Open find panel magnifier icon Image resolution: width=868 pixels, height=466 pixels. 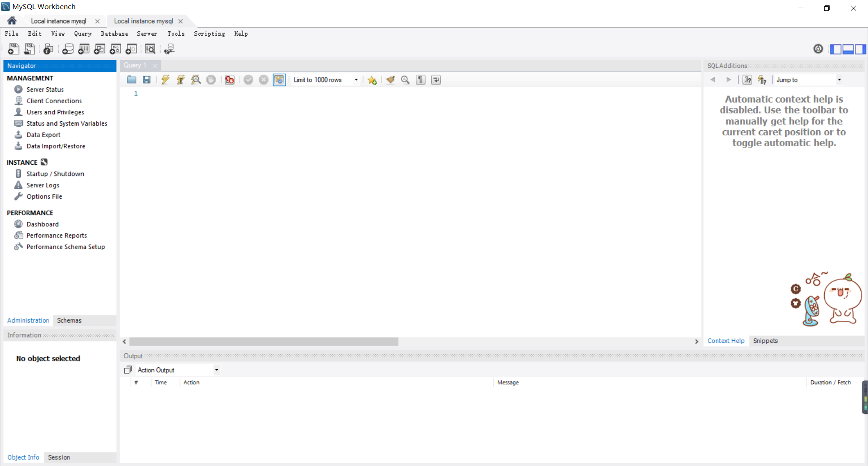point(406,80)
